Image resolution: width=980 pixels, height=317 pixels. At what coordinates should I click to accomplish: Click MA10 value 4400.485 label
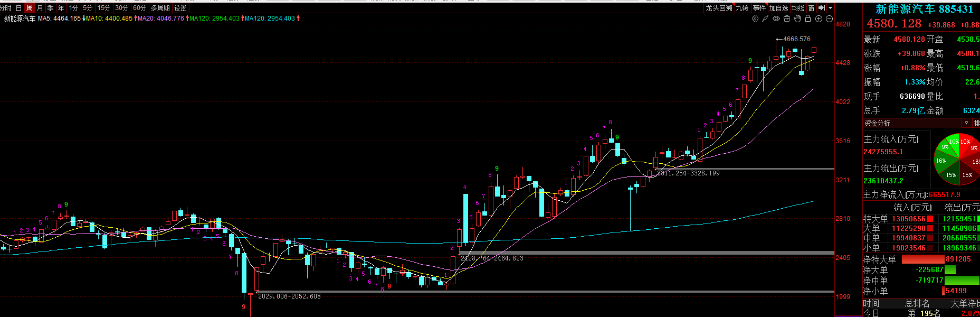[x=109, y=18]
